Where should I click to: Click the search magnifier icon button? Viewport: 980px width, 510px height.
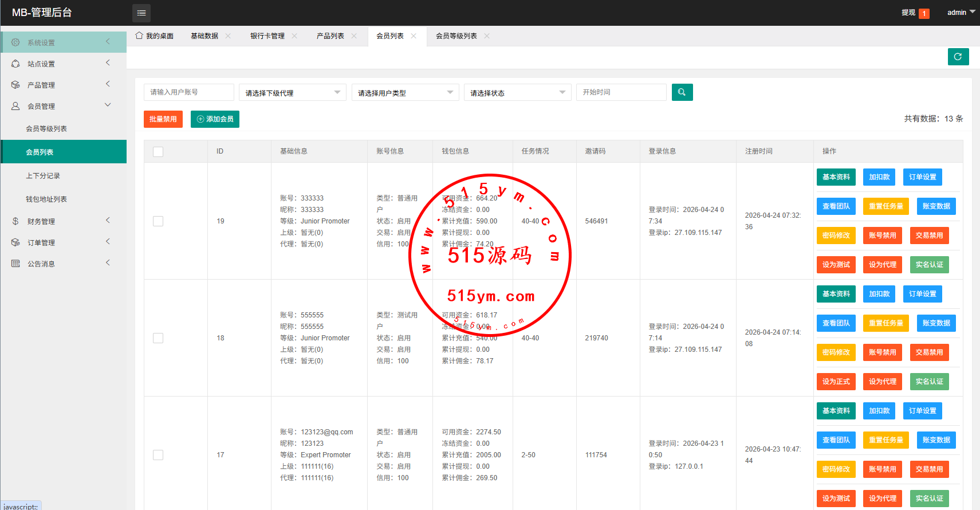(x=682, y=92)
